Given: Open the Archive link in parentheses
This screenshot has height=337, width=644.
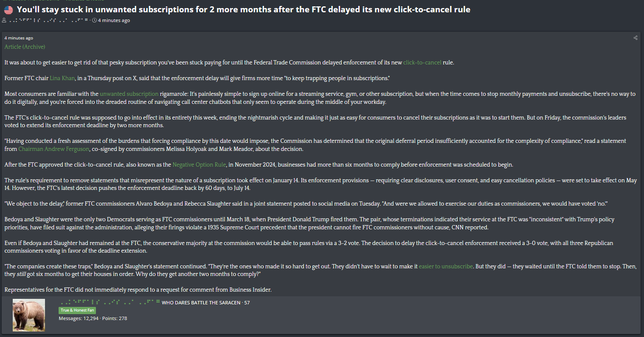Looking at the screenshot, I should click(x=34, y=47).
